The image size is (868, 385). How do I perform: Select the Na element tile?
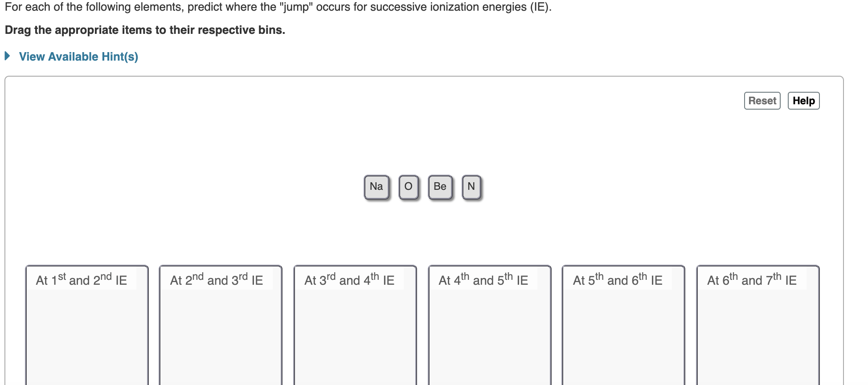pos(377,187)
